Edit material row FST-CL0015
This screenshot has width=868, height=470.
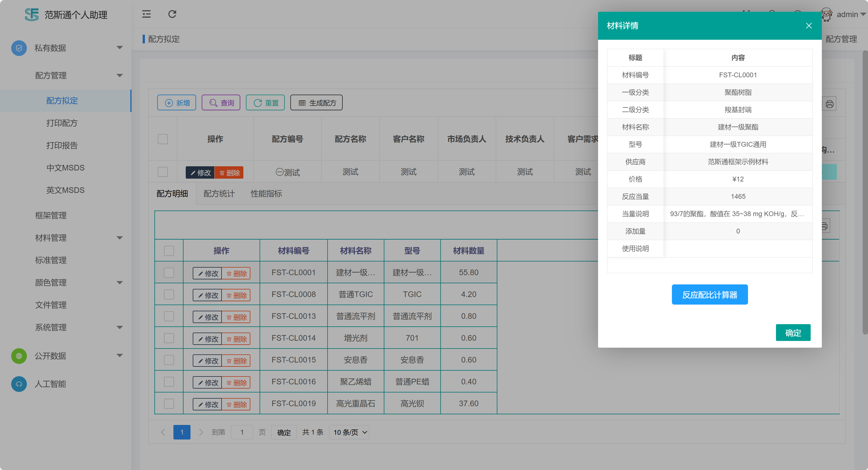pyautogui.click(x=208, y=361)
